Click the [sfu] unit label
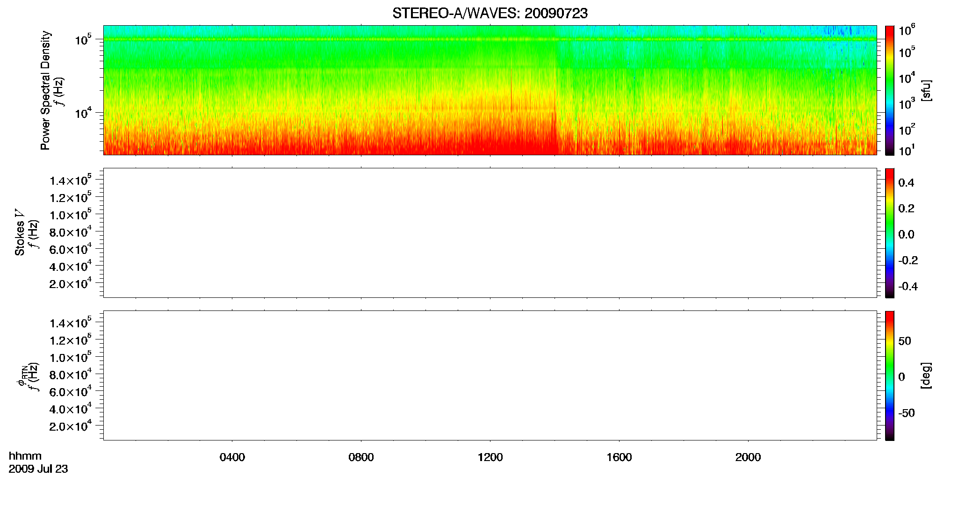The height and width of the screenshot is (505, 980). click(x=926, y=90)
